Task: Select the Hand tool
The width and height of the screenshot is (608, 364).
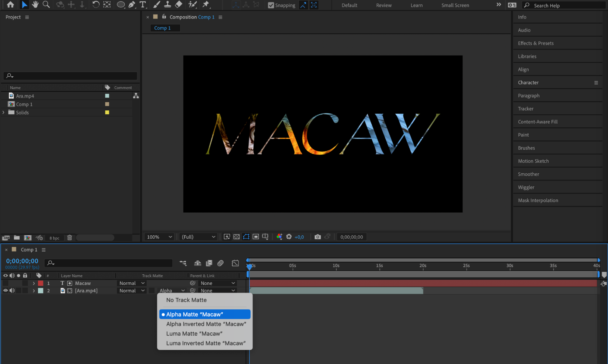Action: (x=35, y=5)
